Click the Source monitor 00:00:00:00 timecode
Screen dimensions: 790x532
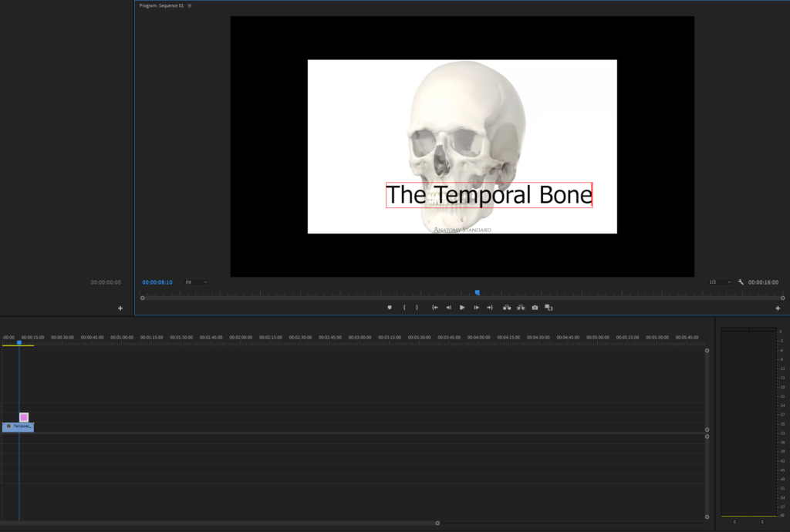pyautogui.click(x=106, y=282)
